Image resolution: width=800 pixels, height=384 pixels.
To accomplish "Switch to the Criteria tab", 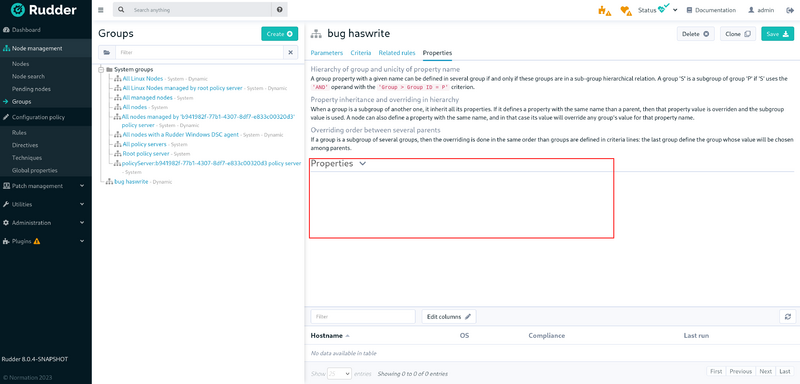I will pos(361,53).
